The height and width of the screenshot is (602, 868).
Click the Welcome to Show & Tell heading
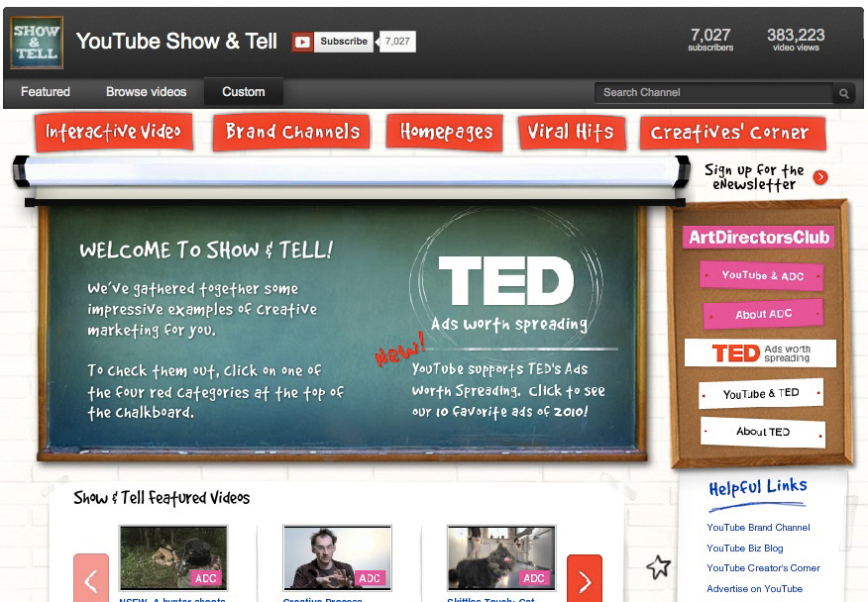pos(206,250)
